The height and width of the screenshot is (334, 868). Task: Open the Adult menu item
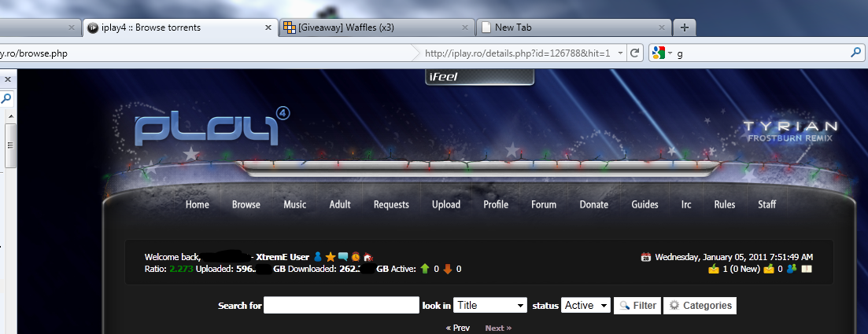click(340, 204)
